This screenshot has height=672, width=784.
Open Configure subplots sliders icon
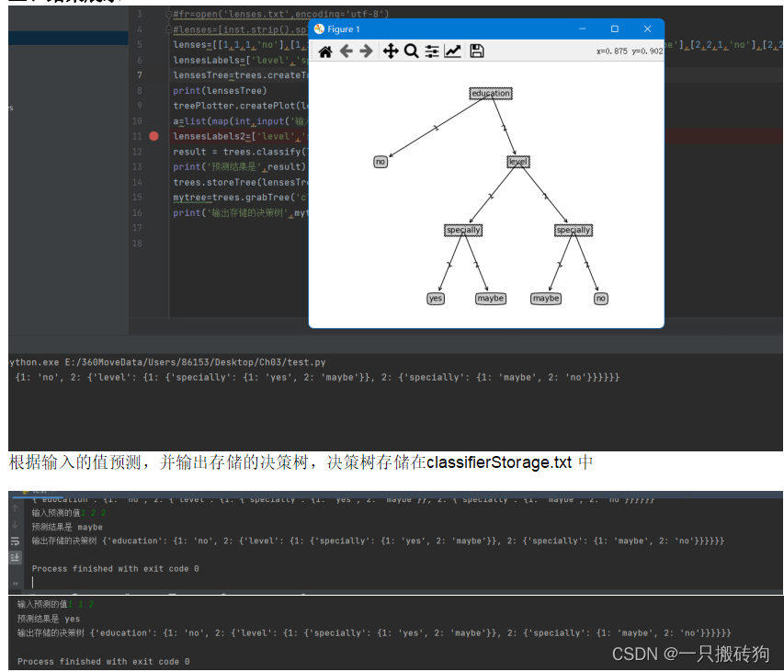(x=432, y=51)
